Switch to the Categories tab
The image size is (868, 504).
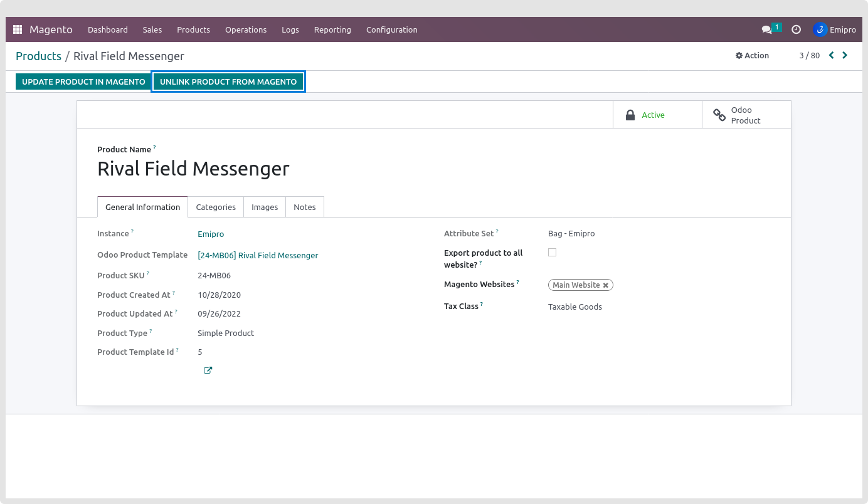[x=216, y=207]
